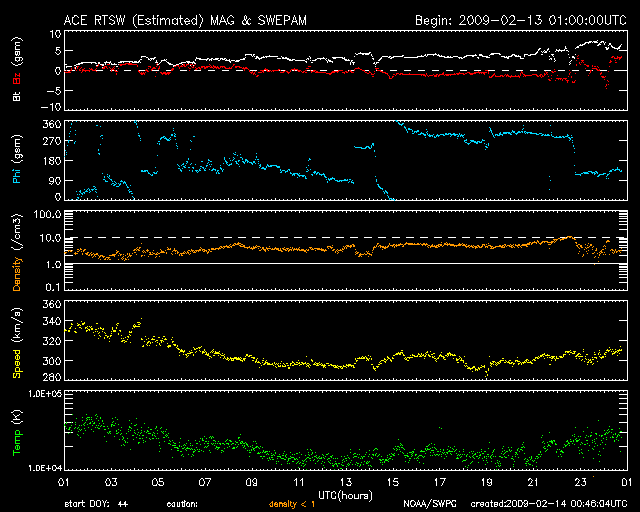The image size is (640, 512).
Task: Click the '360' tick on Phi axis
Action: pos(52,124)
